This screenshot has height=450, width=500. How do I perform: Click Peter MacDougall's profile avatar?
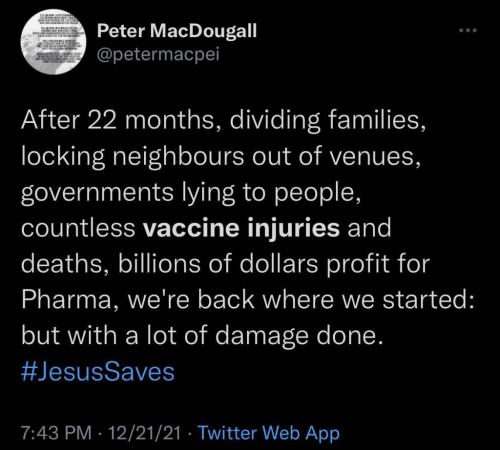click(x=53, y=42)
